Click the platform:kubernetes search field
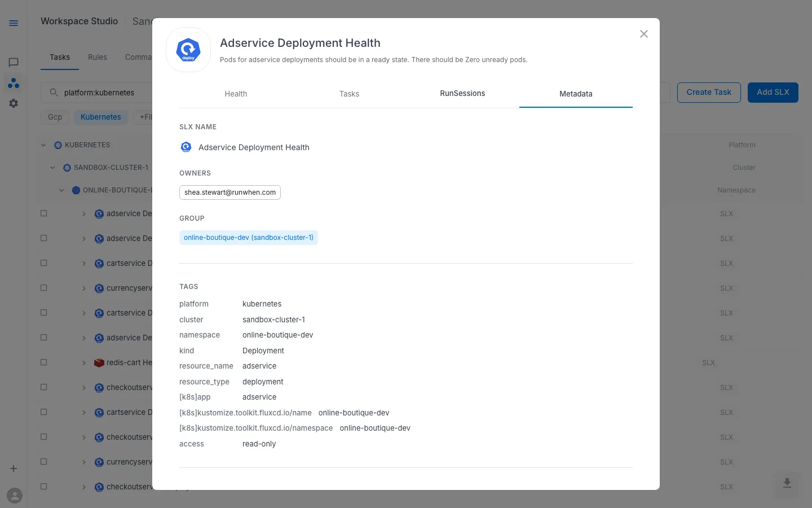This screenshot has width=812, height=508. pyautogui.click(x=99, y=93)
